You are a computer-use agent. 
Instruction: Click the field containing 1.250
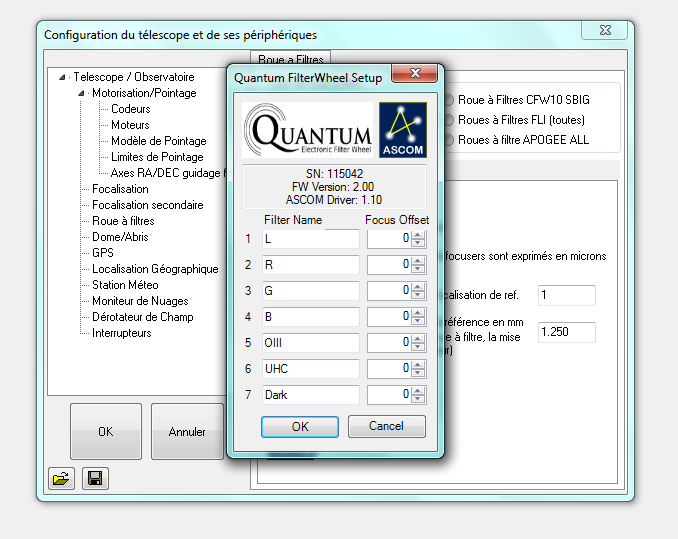(x=566, y=331)
